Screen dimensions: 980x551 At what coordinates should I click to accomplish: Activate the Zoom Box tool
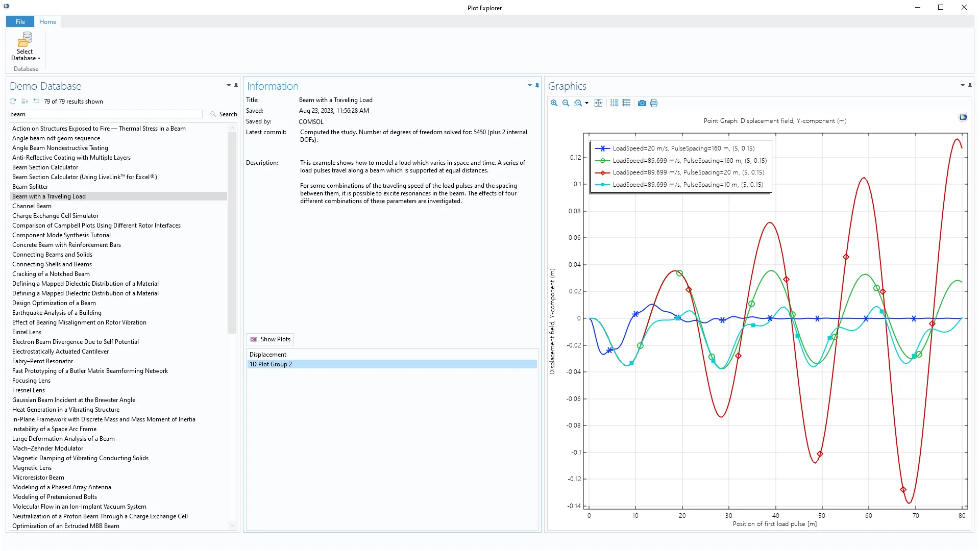click(x=577, y=103)
